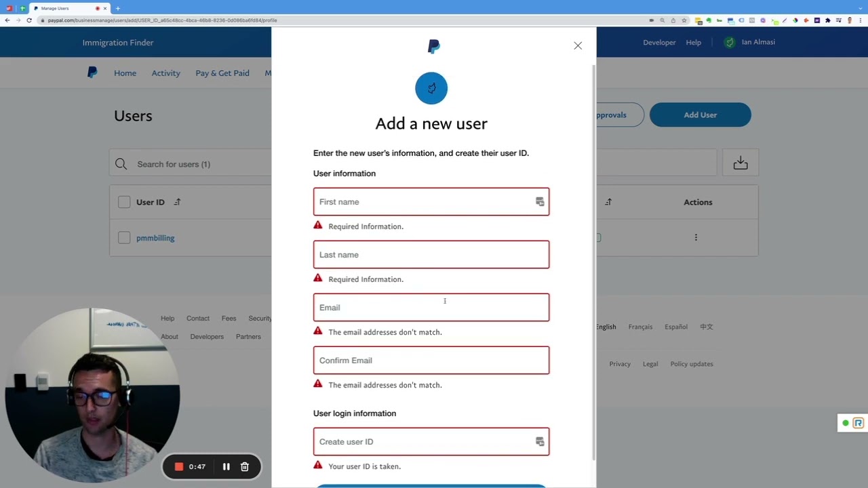Open the footer About link

pyautogui.click(x=170, y=337)
